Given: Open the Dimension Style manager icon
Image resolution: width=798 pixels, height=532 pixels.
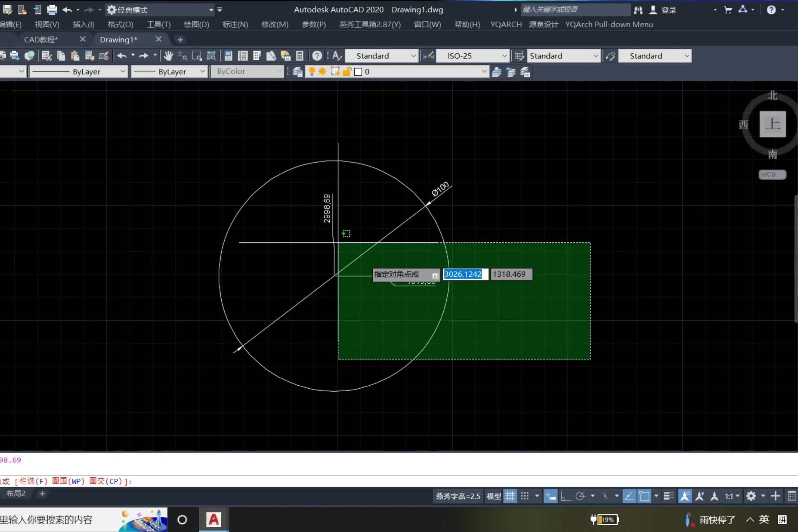Looking at the screenshot, I should coord(429,56).
